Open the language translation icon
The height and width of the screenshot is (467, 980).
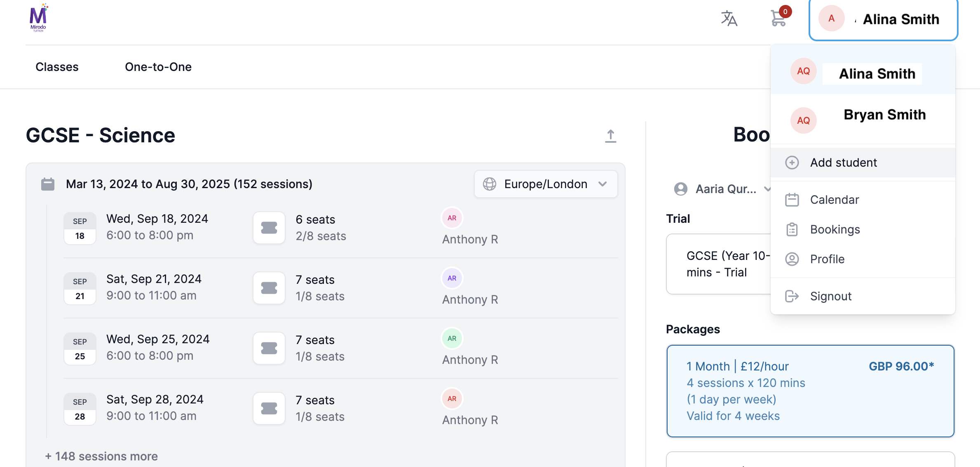click(x=729, y=19)
